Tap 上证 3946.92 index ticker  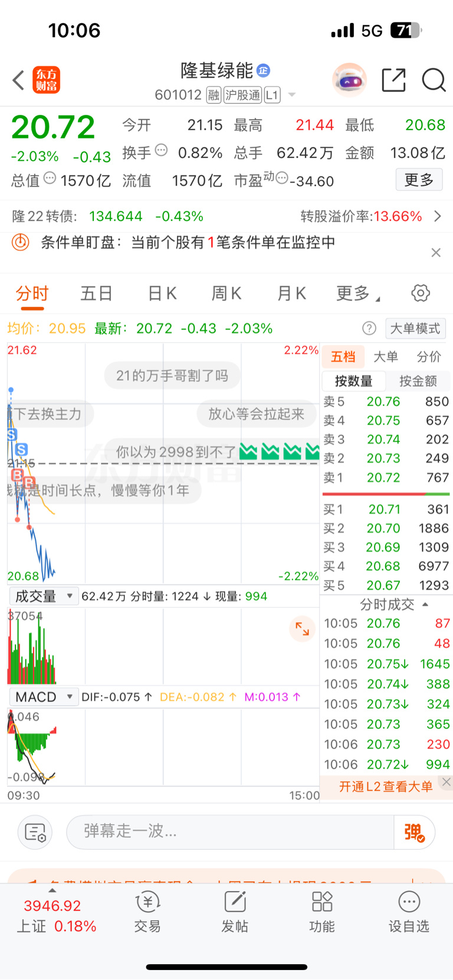click(56, 916)
